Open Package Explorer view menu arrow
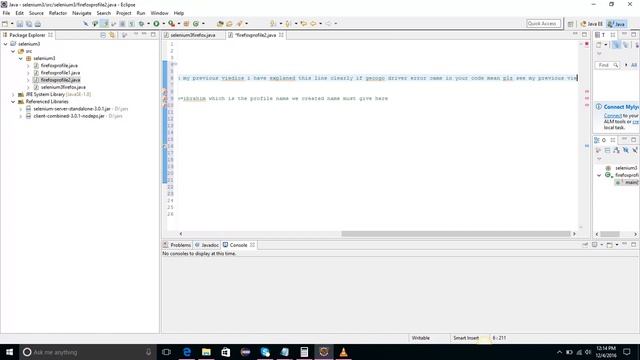The height and width of the screenshot is (360, 640). click(136, 35)
